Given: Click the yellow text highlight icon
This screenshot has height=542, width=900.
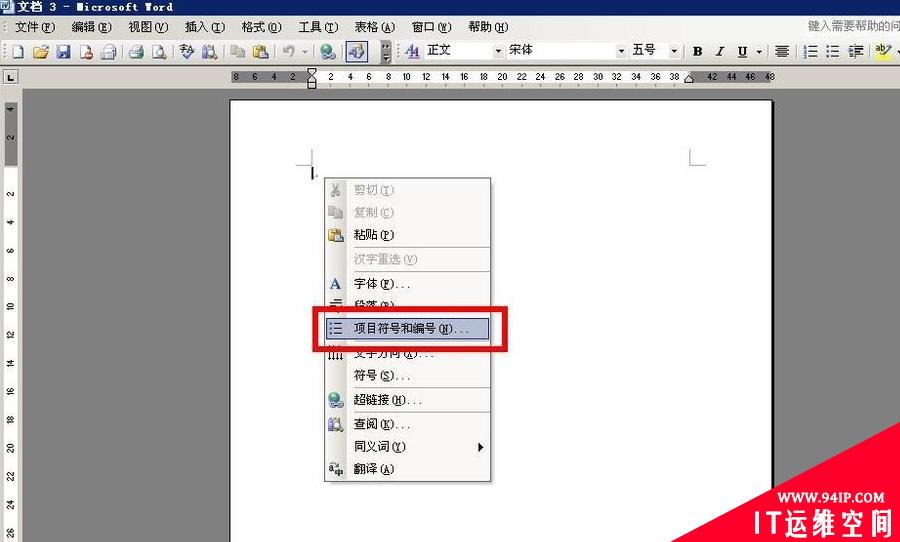Looking at the screenshot, I should 883,52.
